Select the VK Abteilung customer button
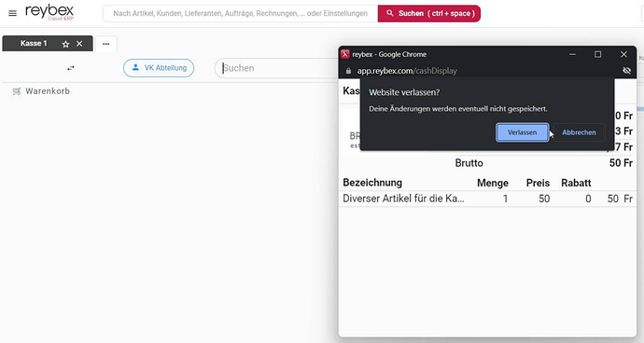Image resolution: width=644 pixels, height=343 pixels. pyautogui.click(x=159, y=68)
